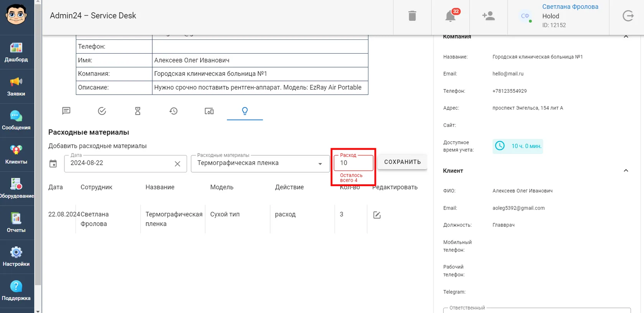Switch to the history clock tab

point(174,111)
